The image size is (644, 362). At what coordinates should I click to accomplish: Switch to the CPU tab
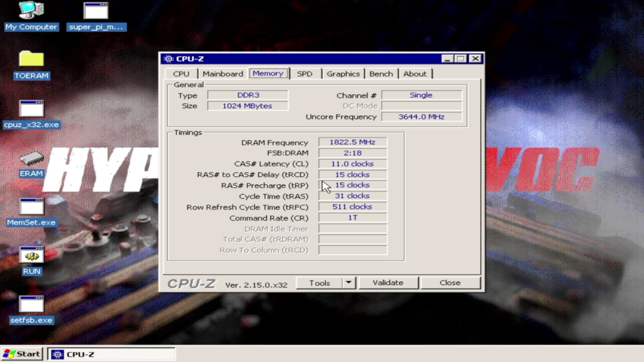coord(181,74)
